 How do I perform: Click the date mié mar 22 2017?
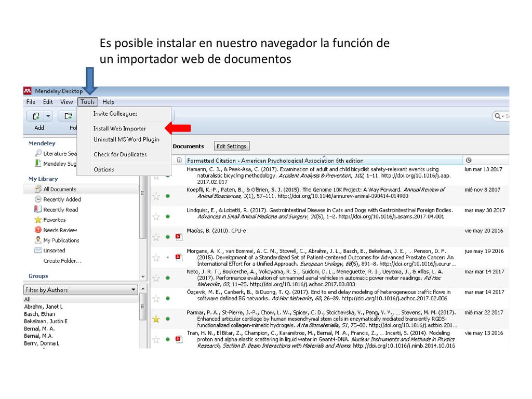coord(484,312)
